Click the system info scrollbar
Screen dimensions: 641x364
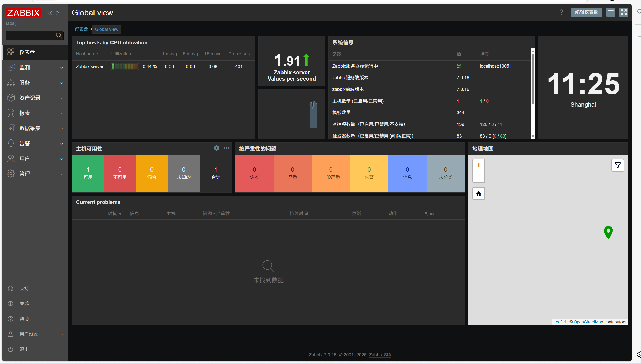[x=533, y=79]
